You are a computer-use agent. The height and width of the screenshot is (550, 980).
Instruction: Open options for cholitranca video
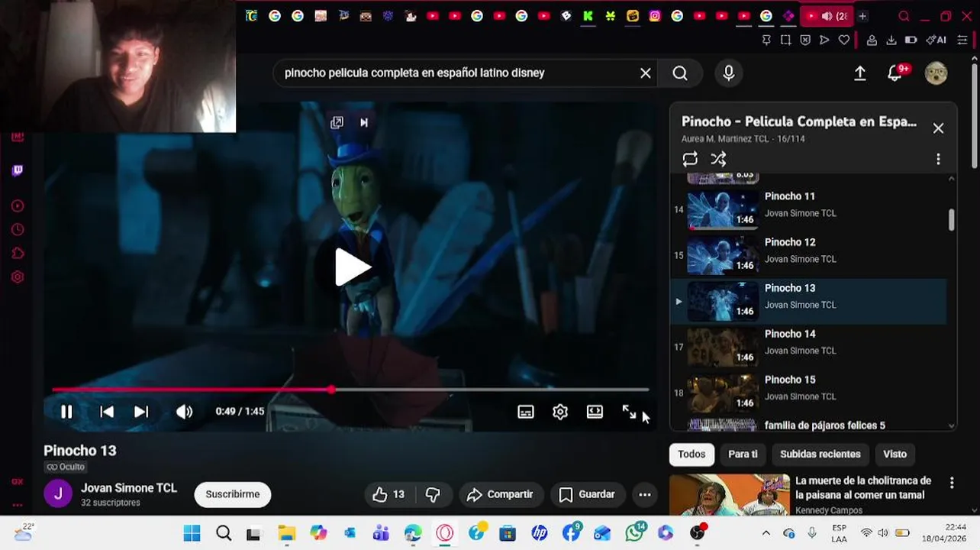coord(952,483)
